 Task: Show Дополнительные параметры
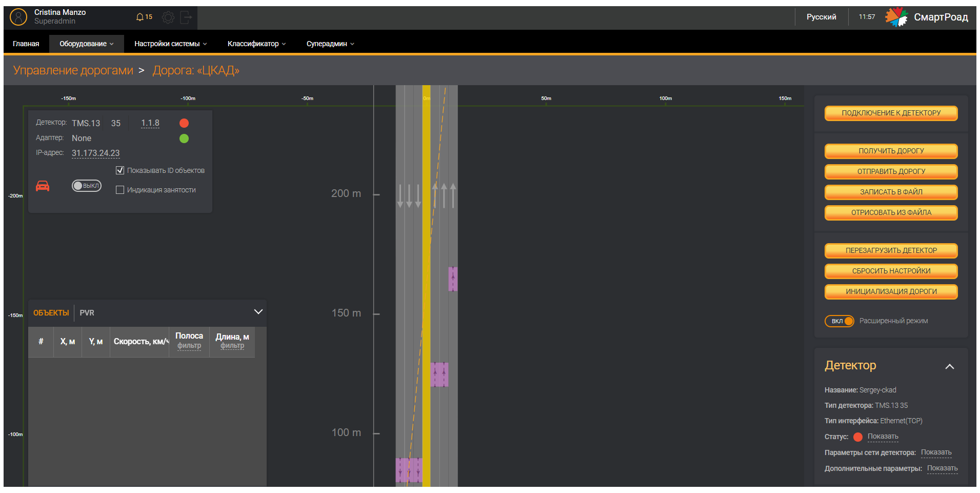point(943,468)
